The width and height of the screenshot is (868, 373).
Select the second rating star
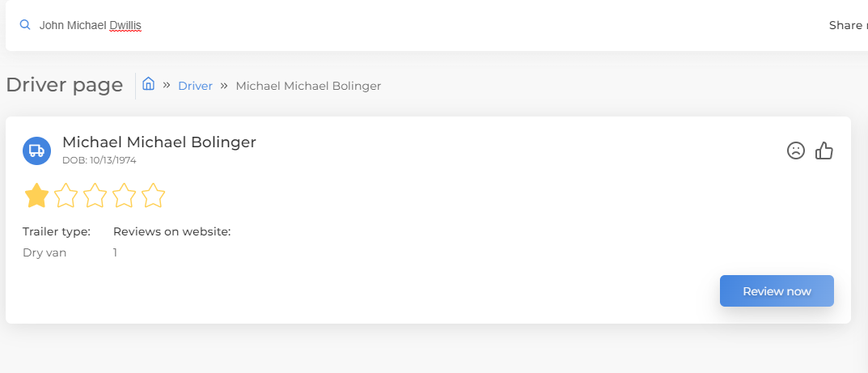pyautogui.click(x=66, y=195)
